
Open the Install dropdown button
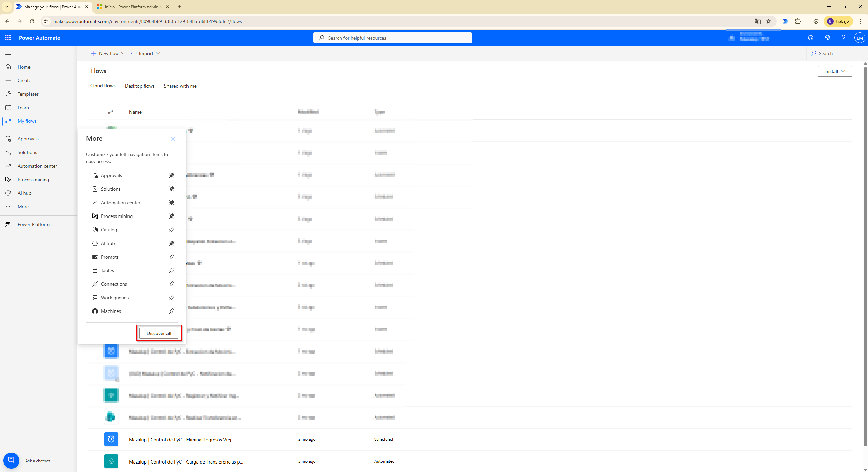click(834, 71)
